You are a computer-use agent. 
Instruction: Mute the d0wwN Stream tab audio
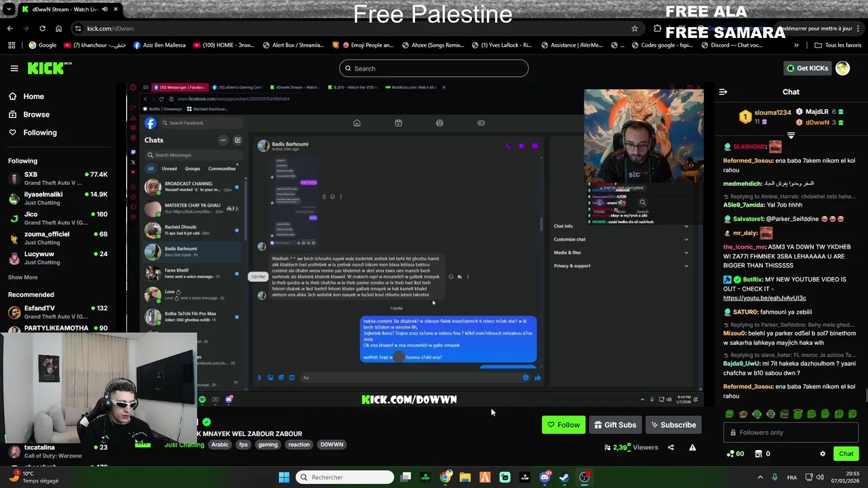point(104,9)
